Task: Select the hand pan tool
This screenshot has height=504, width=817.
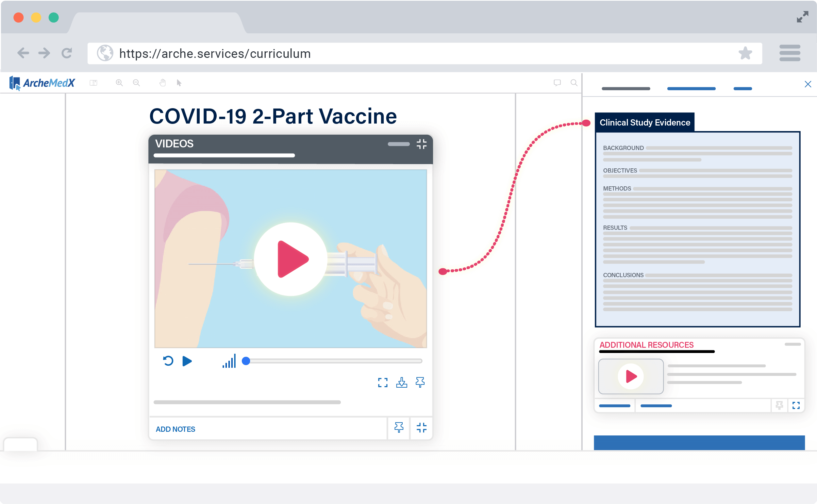Action: [162, 83]
